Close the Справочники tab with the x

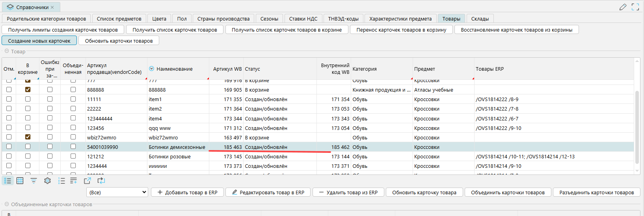[x=52, y=7]
